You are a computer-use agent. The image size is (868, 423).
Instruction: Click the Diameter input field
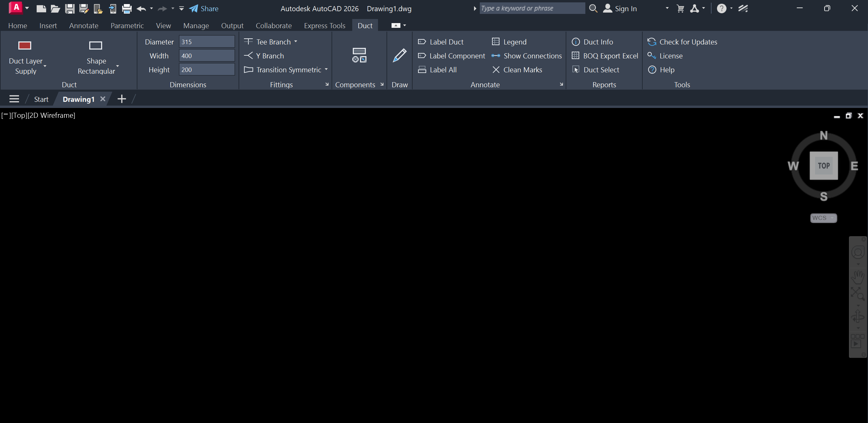coord(207,42)
